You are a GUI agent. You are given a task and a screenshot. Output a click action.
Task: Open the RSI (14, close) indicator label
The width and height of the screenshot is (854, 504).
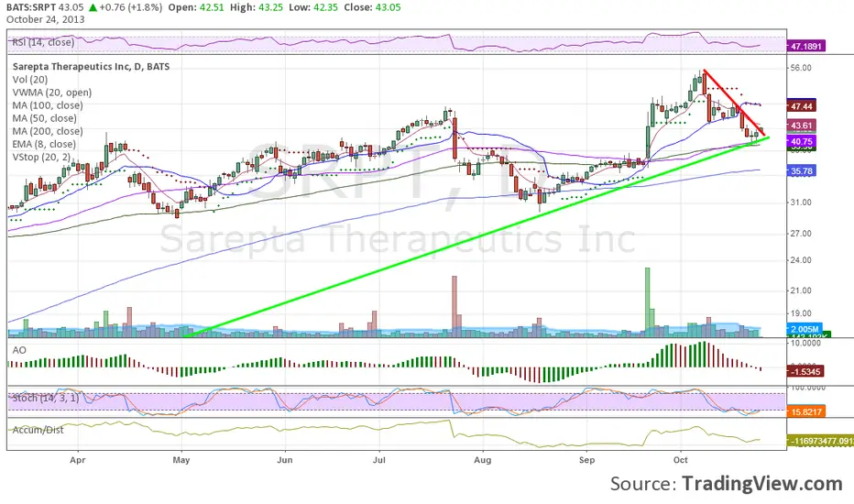[43, 42]
